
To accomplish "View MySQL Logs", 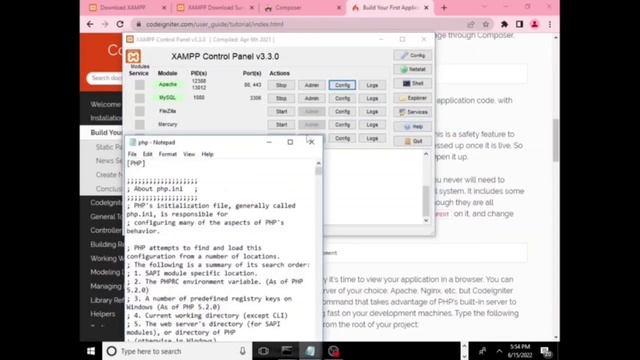I will (372, 98).
